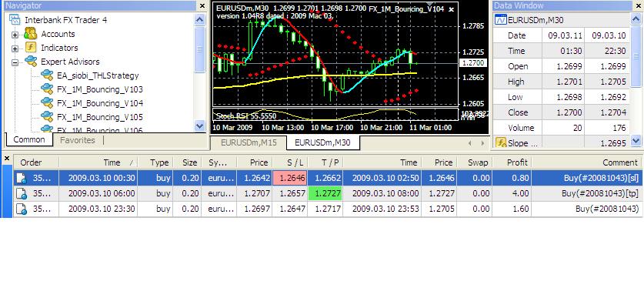Click the EURUSDm,M30 chart icon in Data Window
Viewport: 644px width, 308px height.
point(501,19)
